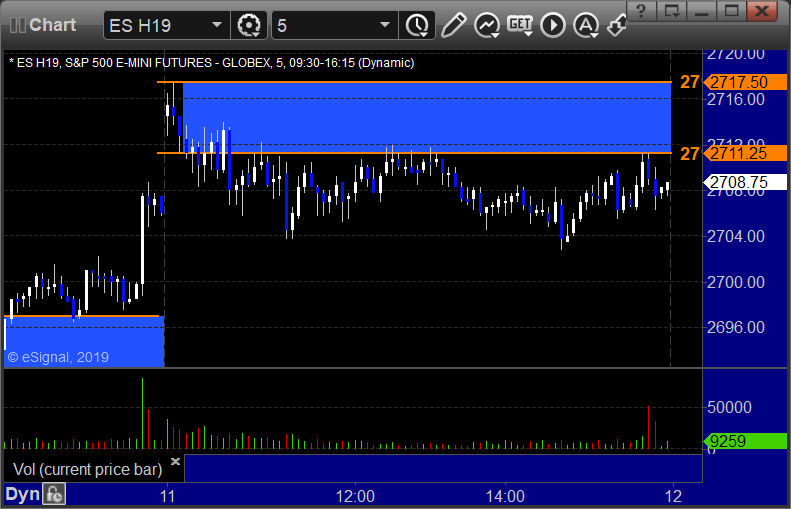Open the studies chart-line icon
This screenshot has width=791, height=509.
coord(487,25)
